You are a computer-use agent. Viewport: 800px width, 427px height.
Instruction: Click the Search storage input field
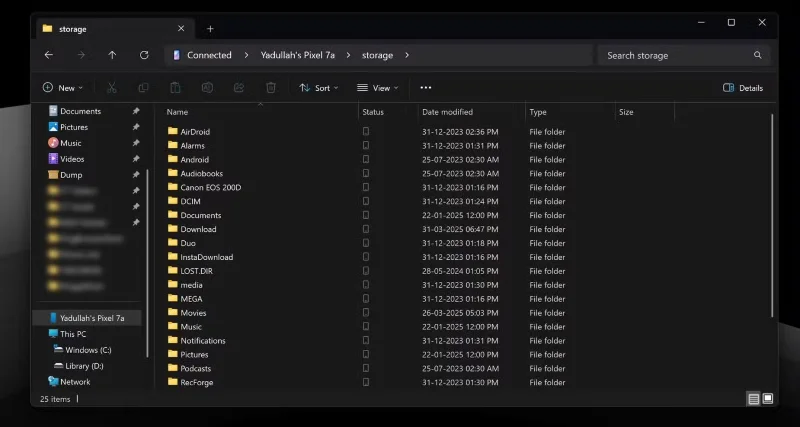pyautogui.click(x=675, y=55)
